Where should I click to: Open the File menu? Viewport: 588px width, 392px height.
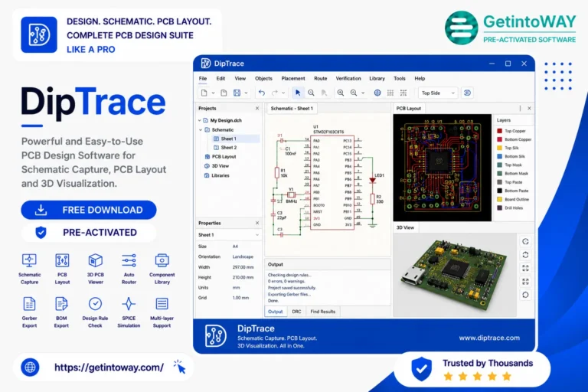(203, 78)
